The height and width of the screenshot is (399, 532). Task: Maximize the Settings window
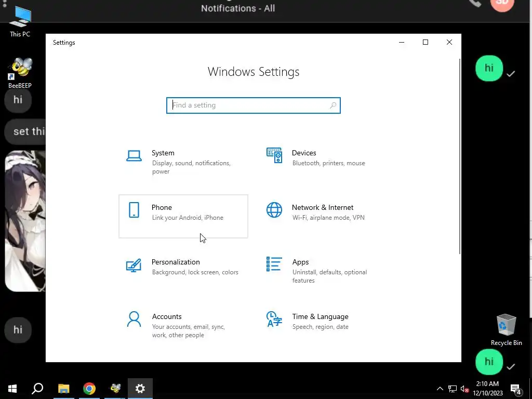[x=425, y=42]
